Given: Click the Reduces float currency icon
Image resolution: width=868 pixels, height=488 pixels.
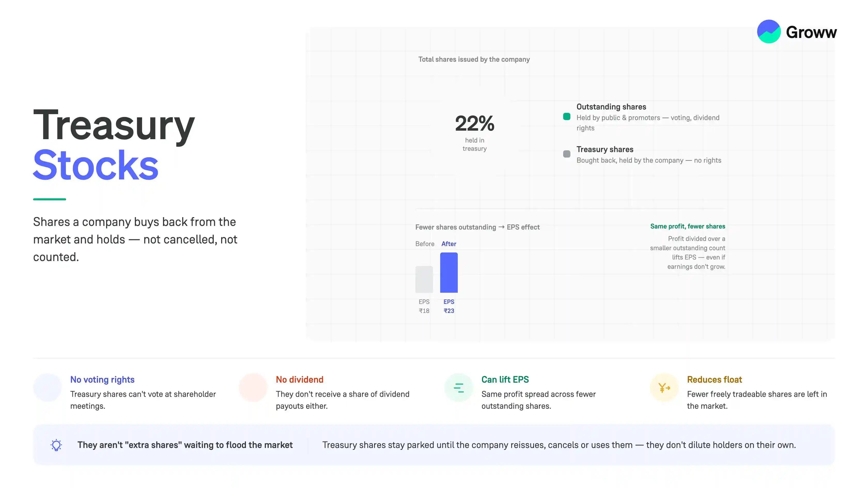Looking at the screenshot, I should pos(664,388).
